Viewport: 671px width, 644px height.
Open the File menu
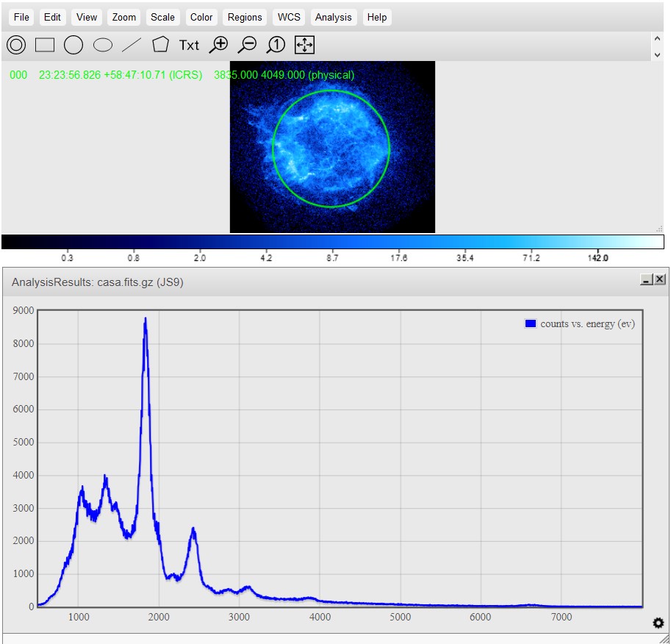(x=22, y=17)
